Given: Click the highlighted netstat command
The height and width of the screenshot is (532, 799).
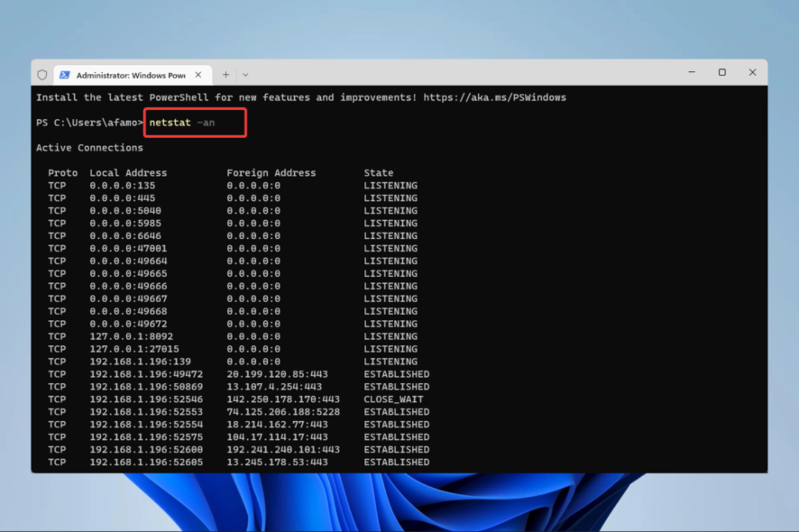Looking at the screenshot, I should (169, 122).
